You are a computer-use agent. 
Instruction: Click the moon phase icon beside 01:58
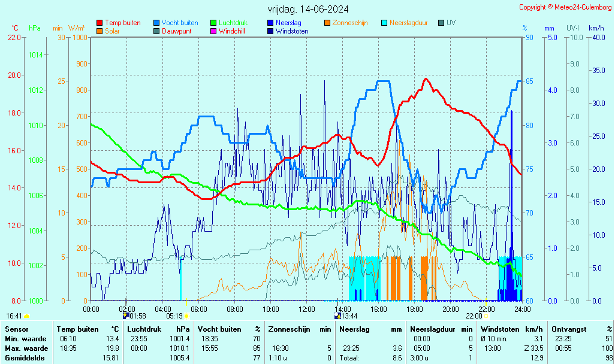[x=126, y=315]
